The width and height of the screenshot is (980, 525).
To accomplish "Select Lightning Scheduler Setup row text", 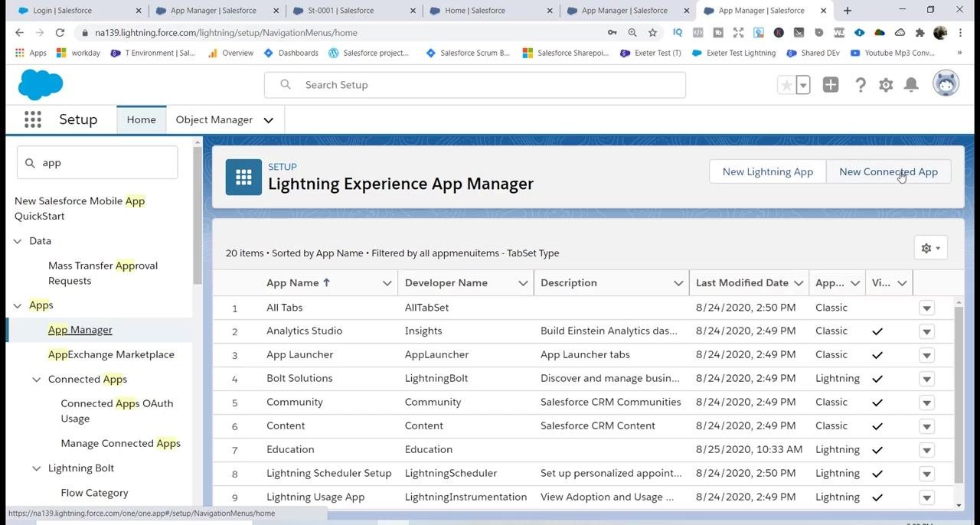I will 328,474.
